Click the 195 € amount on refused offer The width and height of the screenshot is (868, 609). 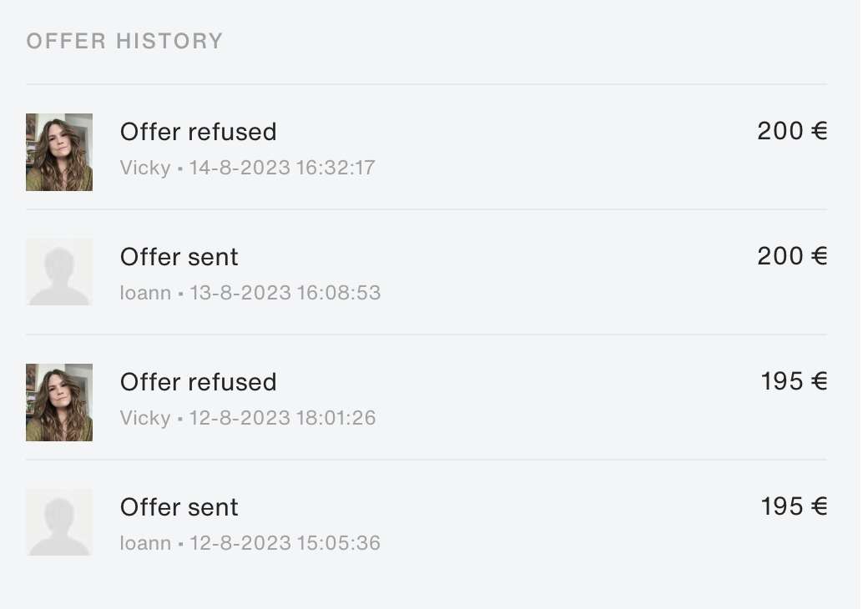[794, 381]
